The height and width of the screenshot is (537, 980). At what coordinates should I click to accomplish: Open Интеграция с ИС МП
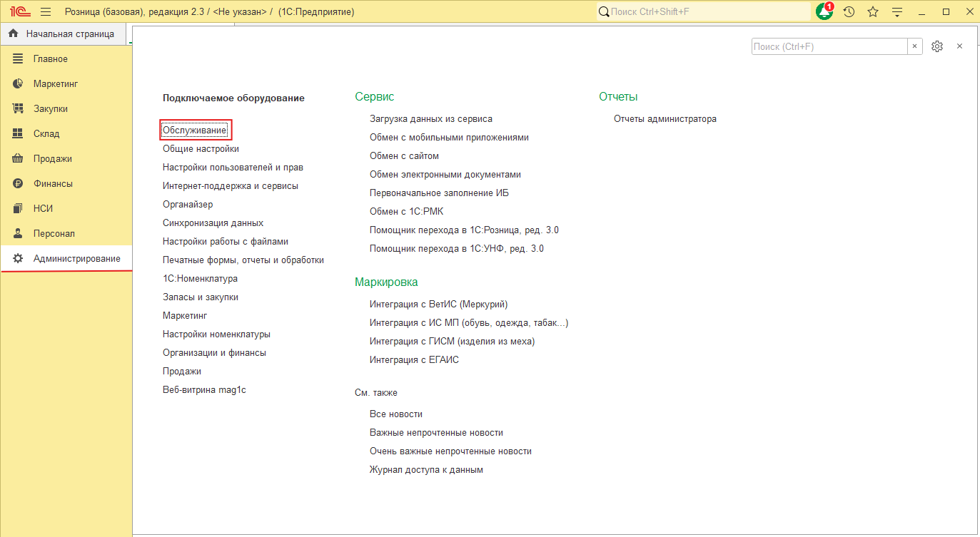click(469, 323)
